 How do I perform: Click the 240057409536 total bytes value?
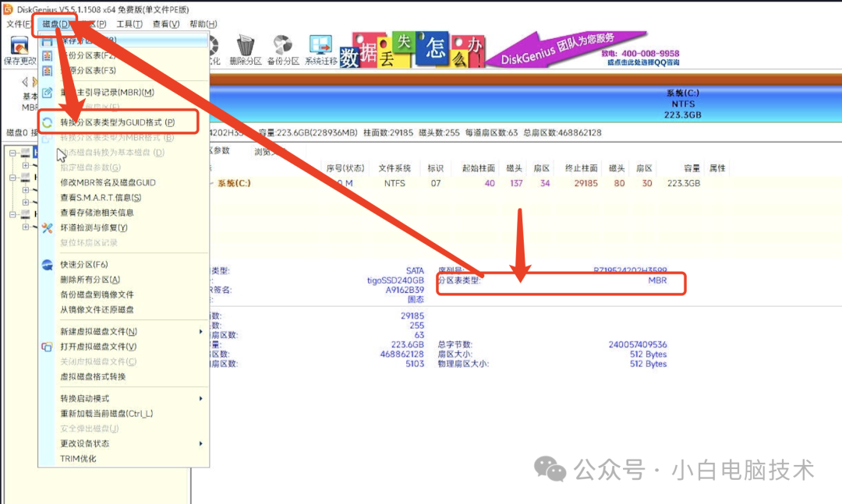[x=638, y=344]
